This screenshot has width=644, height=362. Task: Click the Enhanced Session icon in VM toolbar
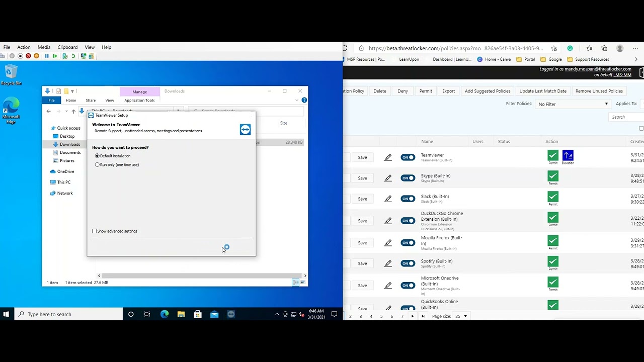pyautogui.click(x=84, y=56)
